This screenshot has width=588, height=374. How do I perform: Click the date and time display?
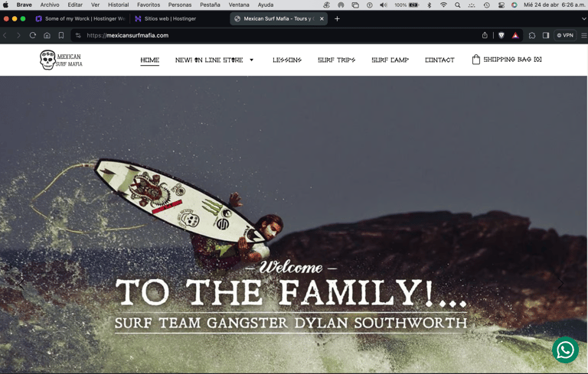coord(554,5)
